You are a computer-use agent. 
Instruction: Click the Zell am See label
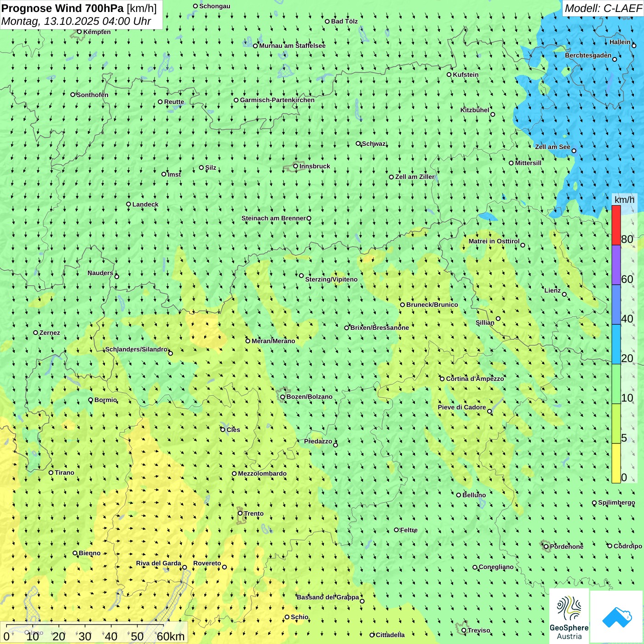pyautogui.click(x=552, y=147)
